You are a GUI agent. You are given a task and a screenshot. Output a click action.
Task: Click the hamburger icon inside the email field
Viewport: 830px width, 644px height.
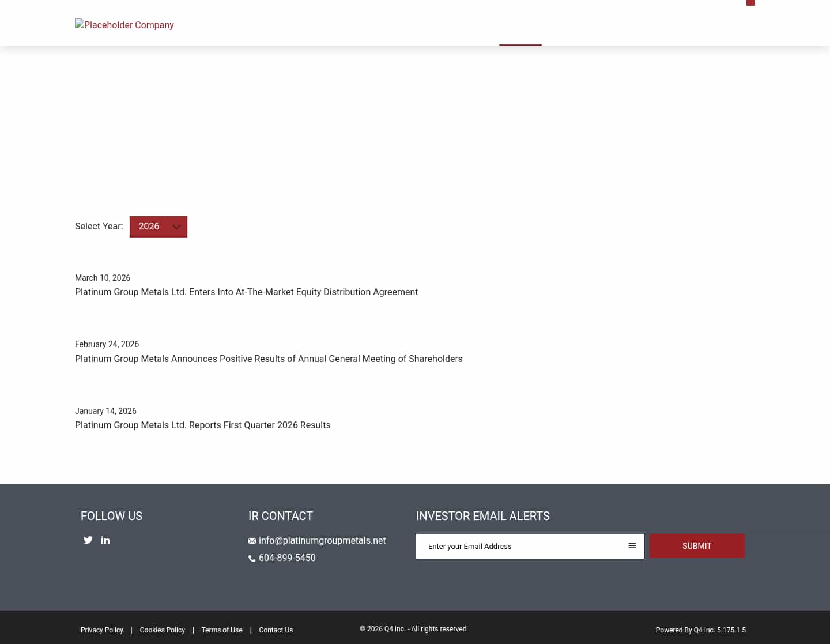click(632, 545)
